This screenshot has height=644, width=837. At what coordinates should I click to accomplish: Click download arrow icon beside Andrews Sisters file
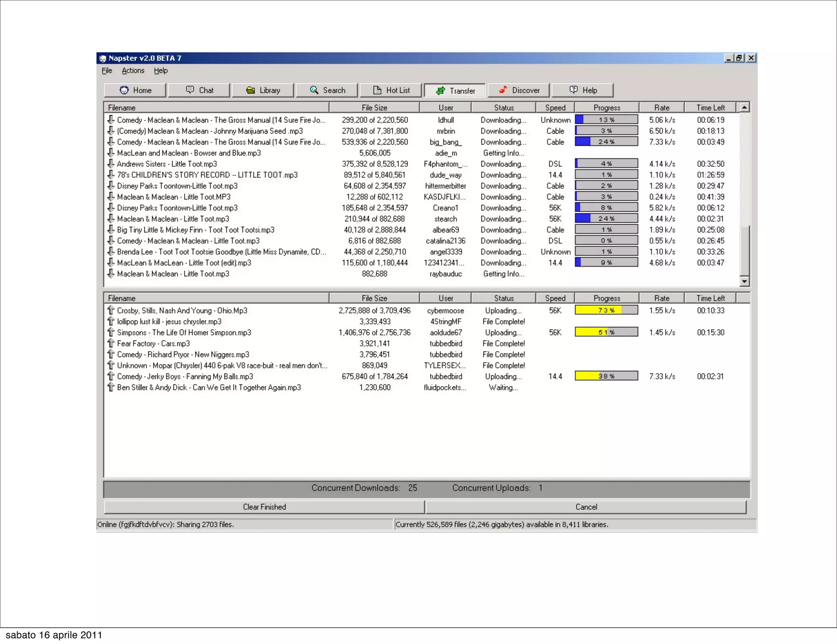(x=111, y=163)
